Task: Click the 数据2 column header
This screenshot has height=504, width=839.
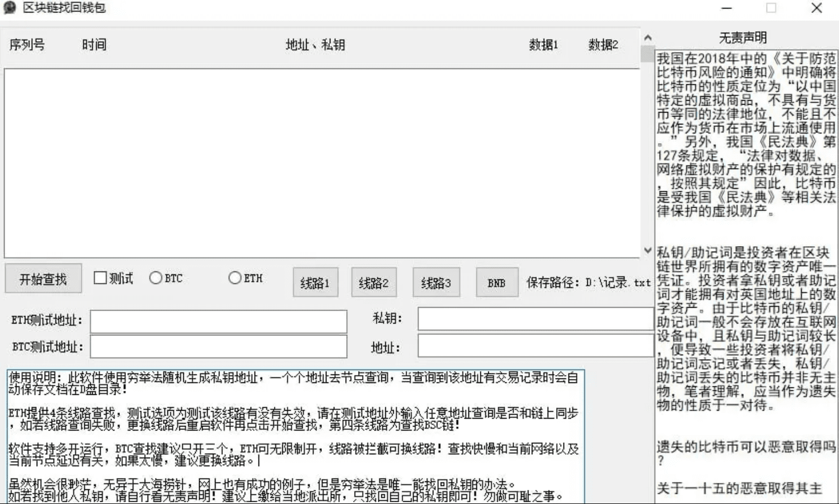Action: coord(603,45)
